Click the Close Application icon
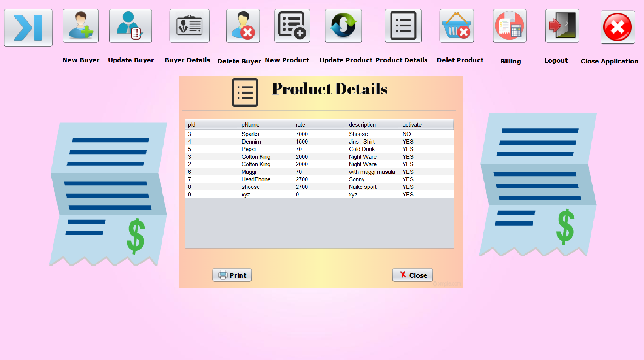The width and height of the screenshot is (644, 360). (617, 27)
